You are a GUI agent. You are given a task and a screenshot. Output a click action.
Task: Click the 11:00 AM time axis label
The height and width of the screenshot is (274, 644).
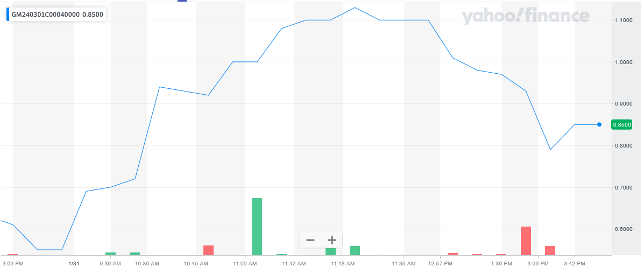click(x=244, y=264)
